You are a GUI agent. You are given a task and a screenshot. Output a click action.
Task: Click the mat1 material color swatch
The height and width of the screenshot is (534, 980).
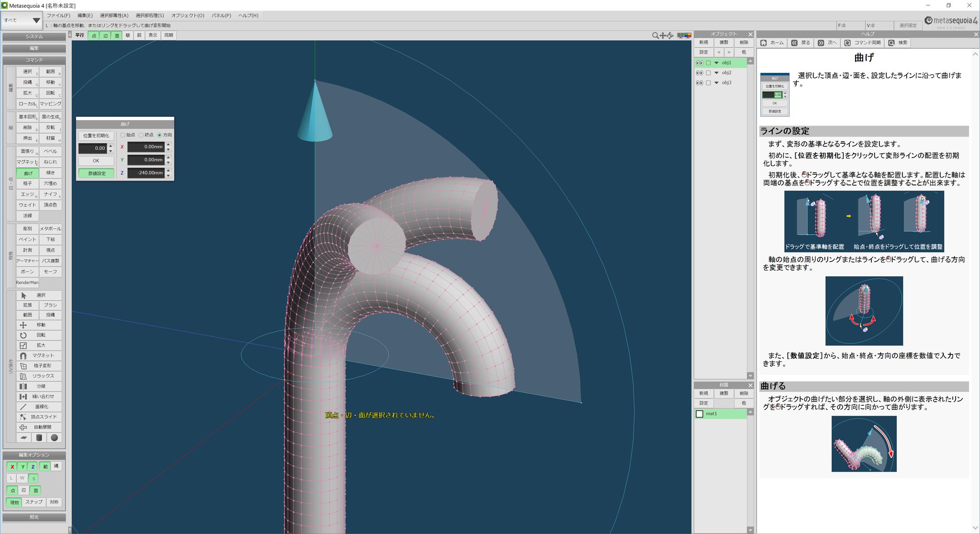pos(700,414)
